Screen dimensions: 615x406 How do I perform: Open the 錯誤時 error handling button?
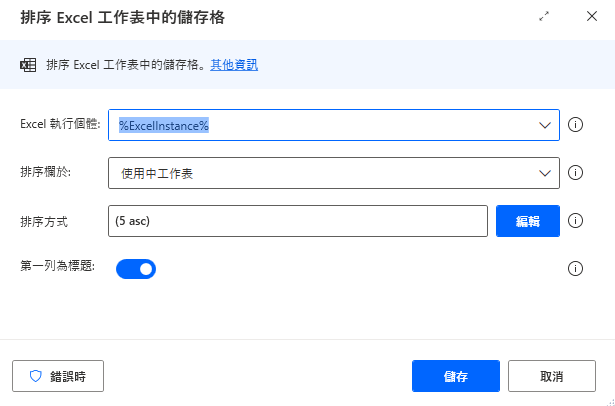[x=58, y=377]
